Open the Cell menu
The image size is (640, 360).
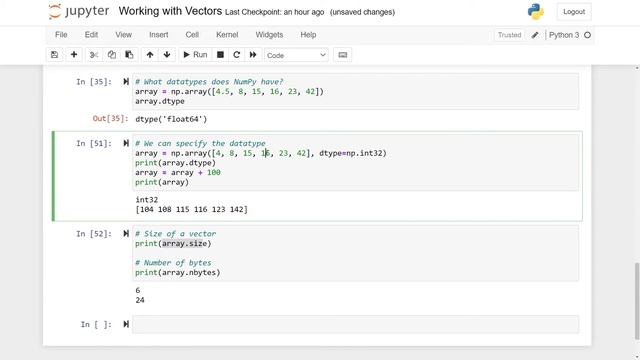(192, 35)
